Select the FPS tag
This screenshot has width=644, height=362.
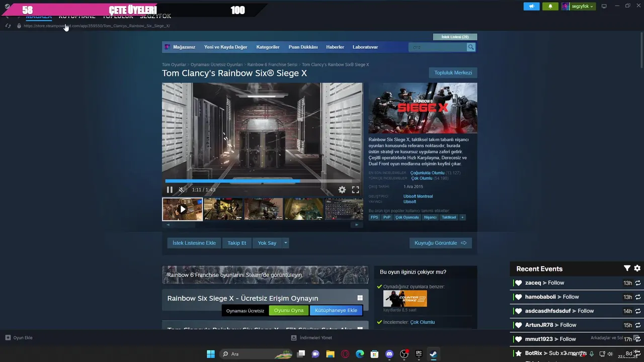pos(374,218)
